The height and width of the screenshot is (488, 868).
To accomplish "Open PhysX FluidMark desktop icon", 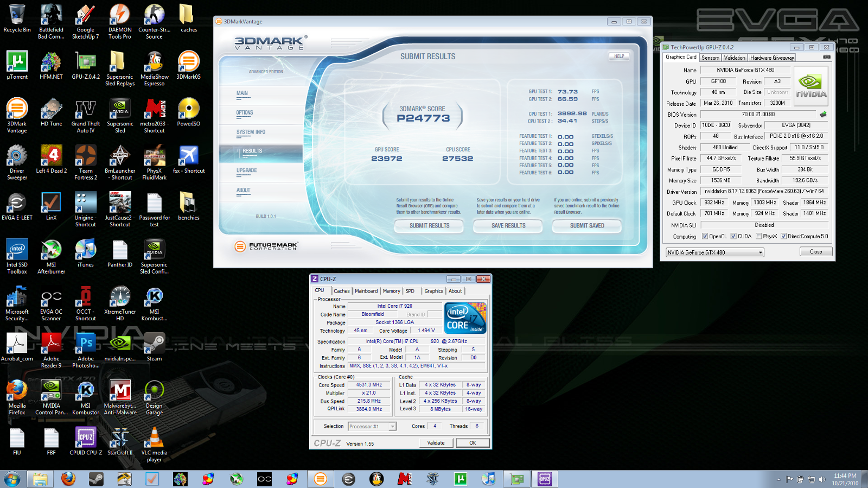I will tap(154, 162).
